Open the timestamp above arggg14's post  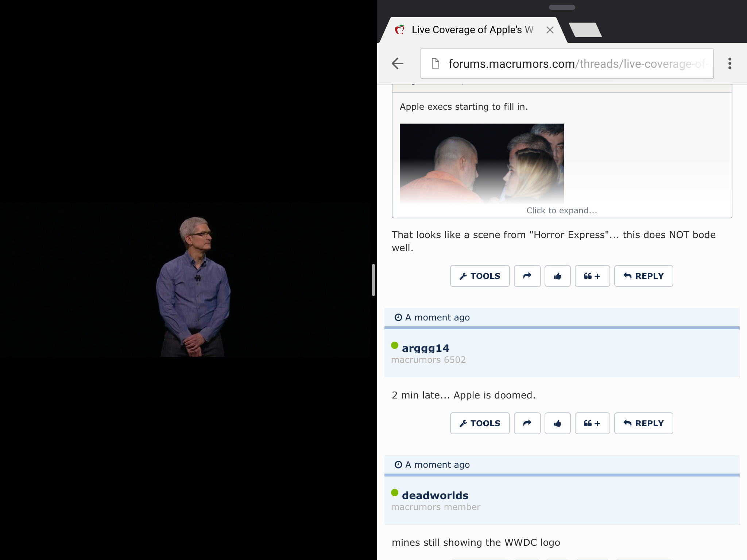coord(432,318)
